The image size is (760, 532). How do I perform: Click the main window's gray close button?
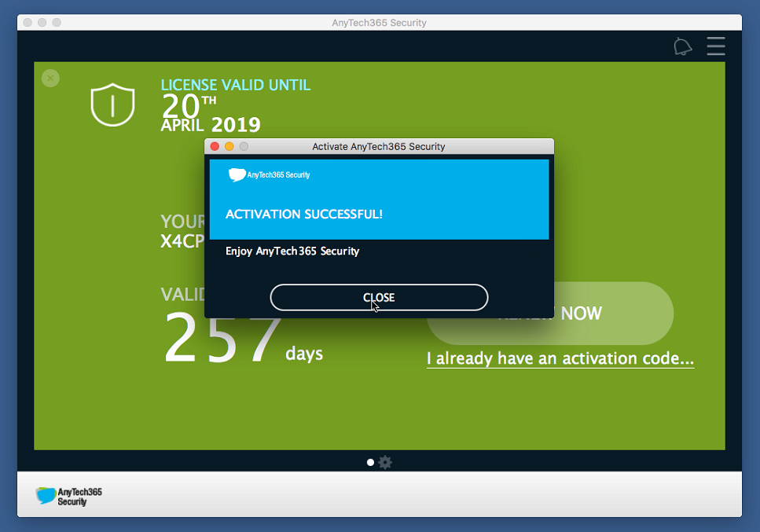tap(28, 22)
